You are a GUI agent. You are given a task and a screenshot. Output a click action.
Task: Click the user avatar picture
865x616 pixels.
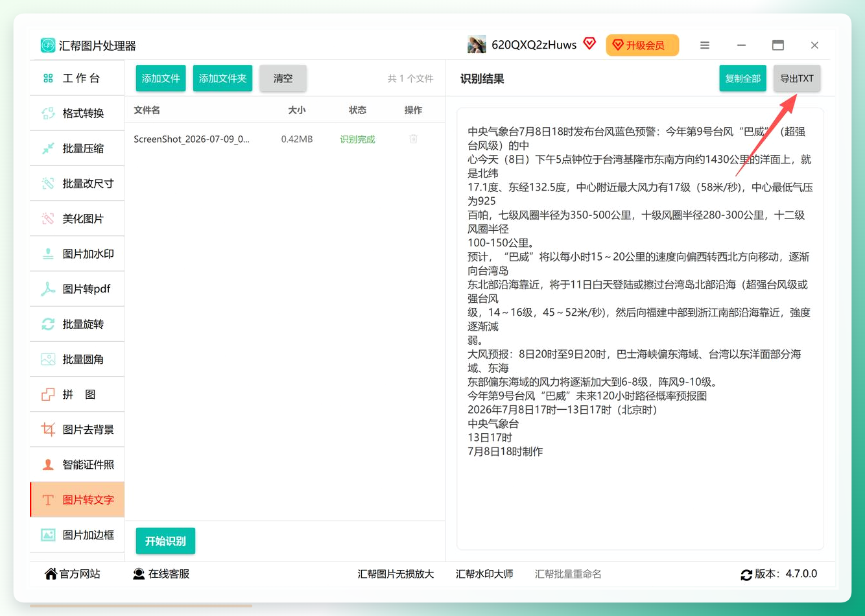pyautogui.click(x=477, y=45)
